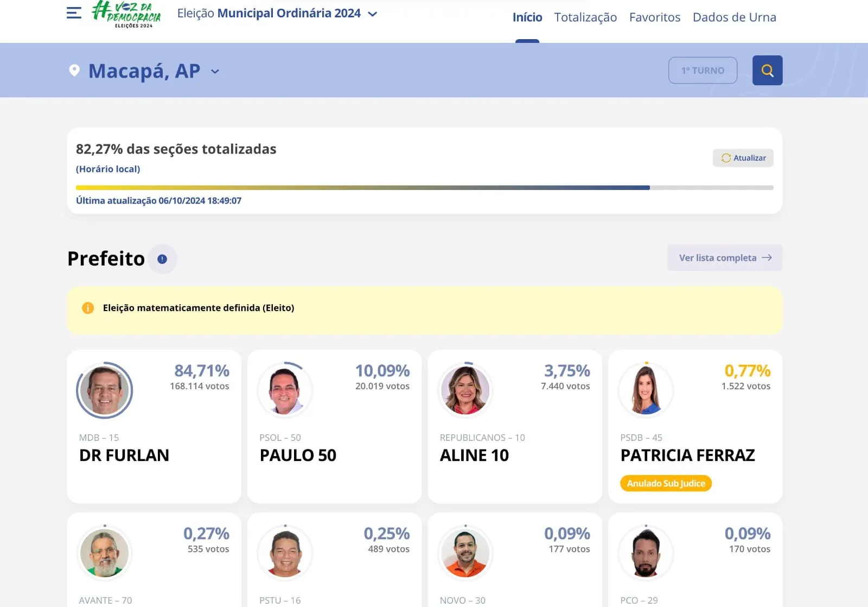Click the DR FURLAN name
This screenshot has height=607, width=868.
point(124,456)
